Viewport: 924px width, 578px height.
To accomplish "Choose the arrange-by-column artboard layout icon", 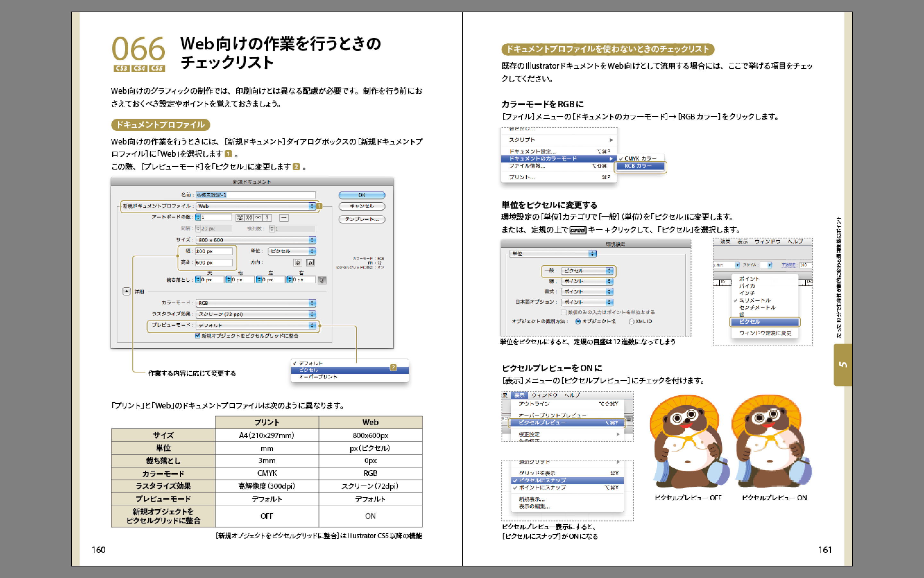I will tap(267, 217).
